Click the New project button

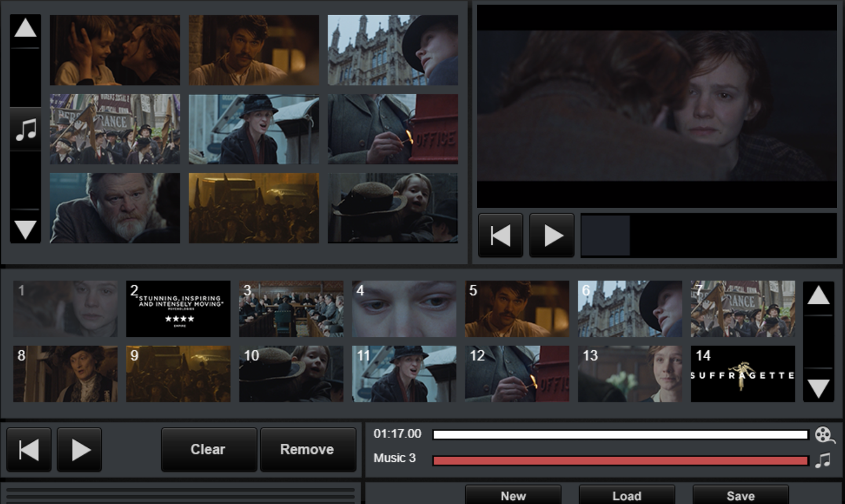pyautogui.click(x=513, y=495)
